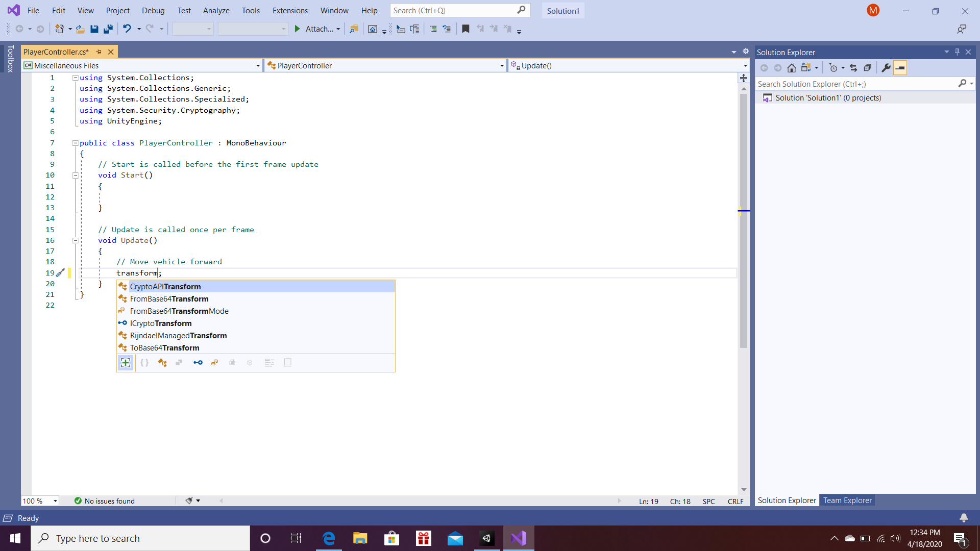This screenshot has height=551, width=980.
Task: Toggle Preview Selected Items in Solution Explorer
Action: [x=901, y=67]
